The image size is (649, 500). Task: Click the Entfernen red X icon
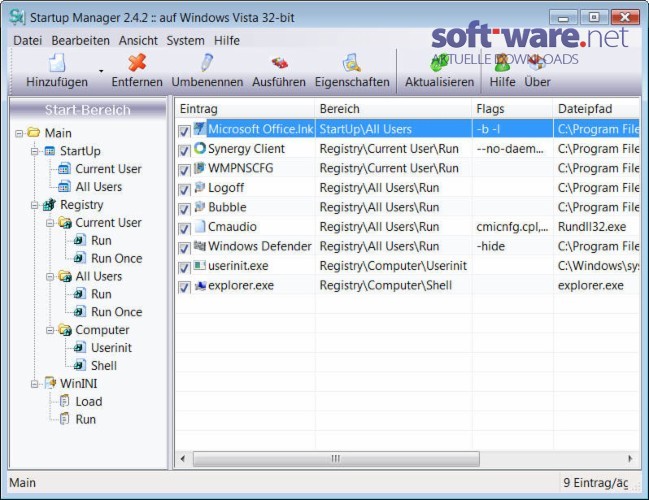pos(137,63)
